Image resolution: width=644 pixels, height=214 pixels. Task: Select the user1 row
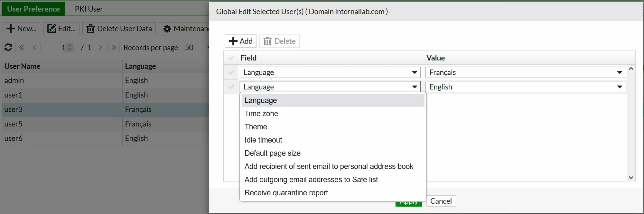pyautogui.click(x=105, y=95)
